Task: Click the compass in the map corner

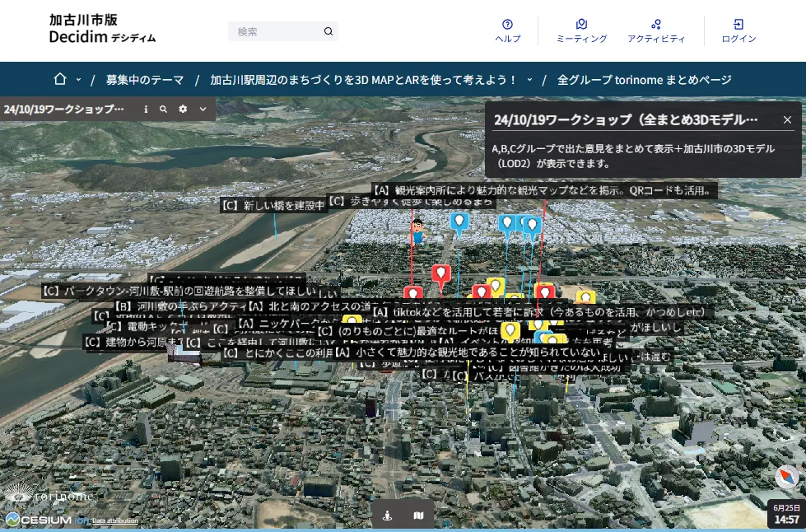Action: [x=787, y=476]
